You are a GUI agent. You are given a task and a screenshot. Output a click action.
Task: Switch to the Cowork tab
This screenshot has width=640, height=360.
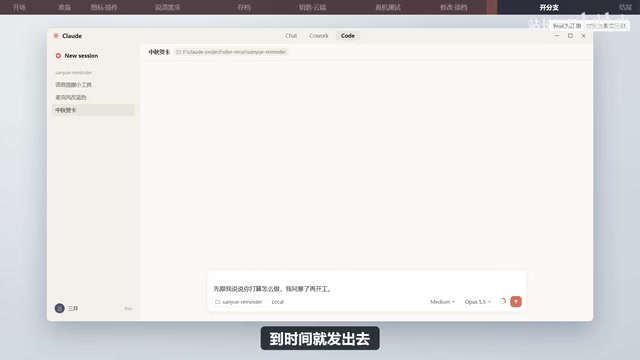pos(319,36)
